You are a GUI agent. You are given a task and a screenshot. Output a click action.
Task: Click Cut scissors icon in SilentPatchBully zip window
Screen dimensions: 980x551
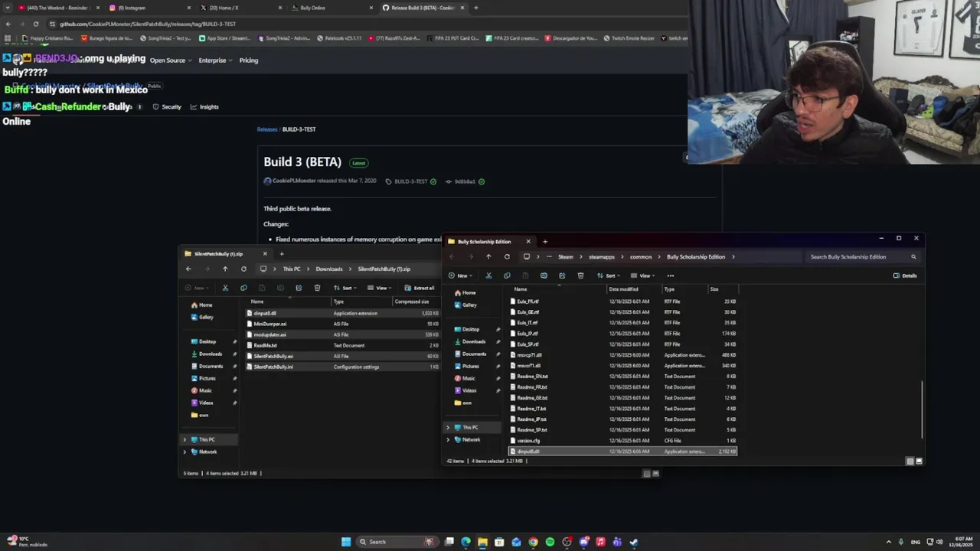[x=225, y=288]
